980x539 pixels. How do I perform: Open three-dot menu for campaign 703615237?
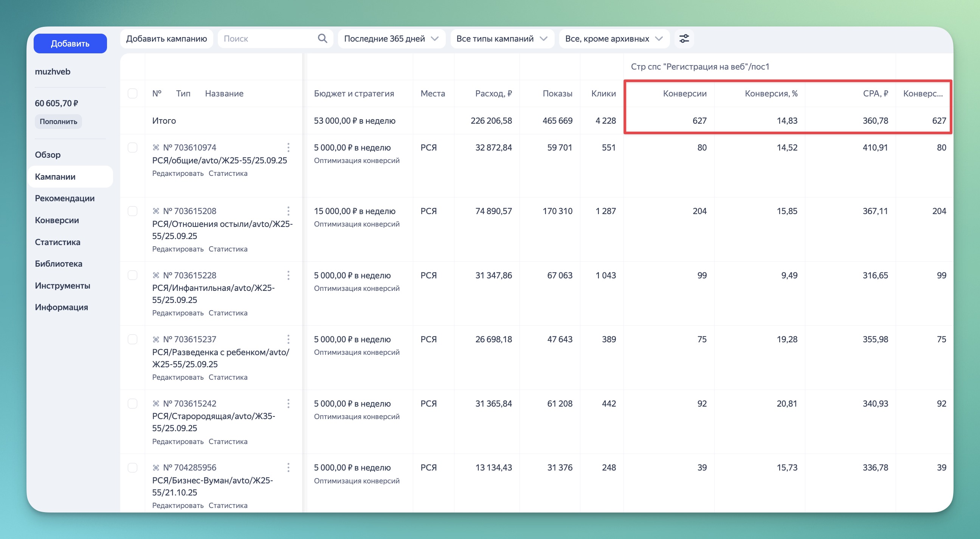[288, 339]
